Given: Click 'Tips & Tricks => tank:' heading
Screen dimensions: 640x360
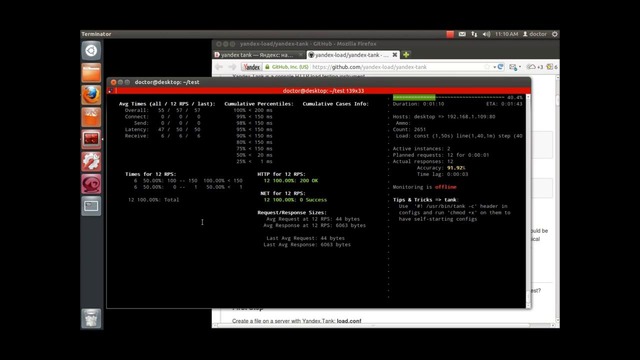Looking at the screenshot, I should (x=425, y=200).
